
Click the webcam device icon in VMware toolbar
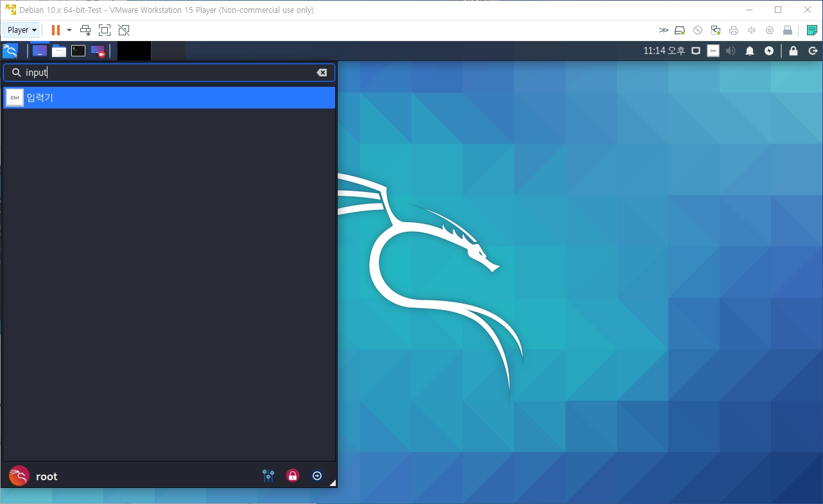tap(770, 30)
